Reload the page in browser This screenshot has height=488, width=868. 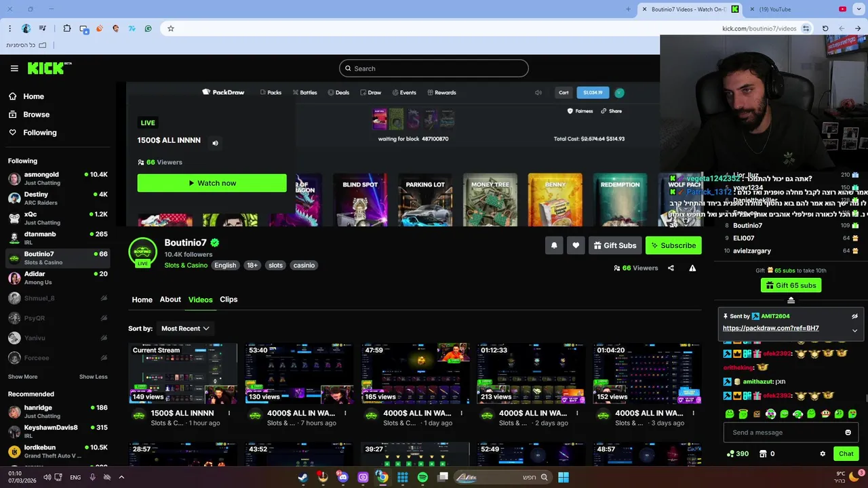point(825,28)
